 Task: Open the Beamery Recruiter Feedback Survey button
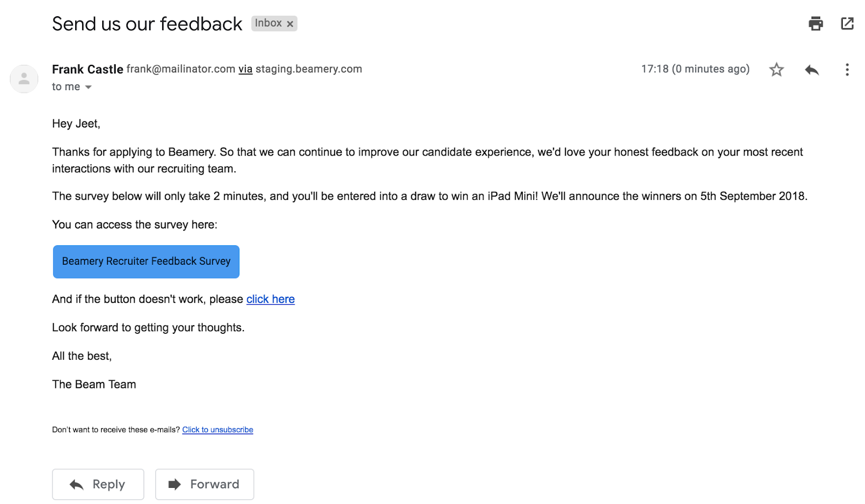pyautogui.click(x=146, y=261)
